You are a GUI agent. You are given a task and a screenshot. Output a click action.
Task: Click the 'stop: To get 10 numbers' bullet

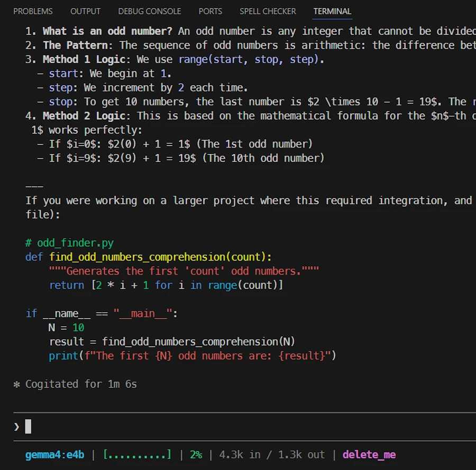click(256, 102)
